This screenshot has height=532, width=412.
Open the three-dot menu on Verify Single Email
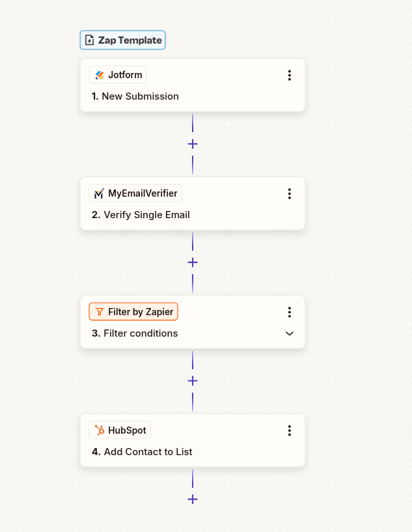[x=290, y=193]
